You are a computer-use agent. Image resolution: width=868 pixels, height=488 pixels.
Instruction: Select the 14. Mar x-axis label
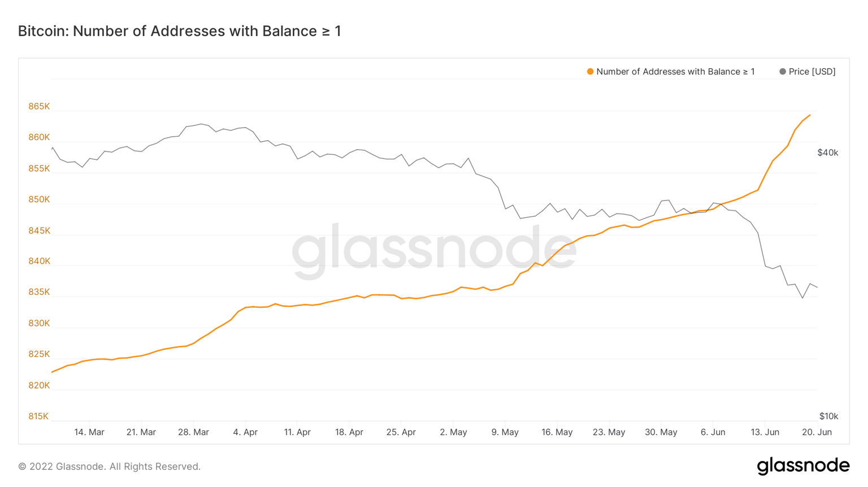(x=89, y=432)
